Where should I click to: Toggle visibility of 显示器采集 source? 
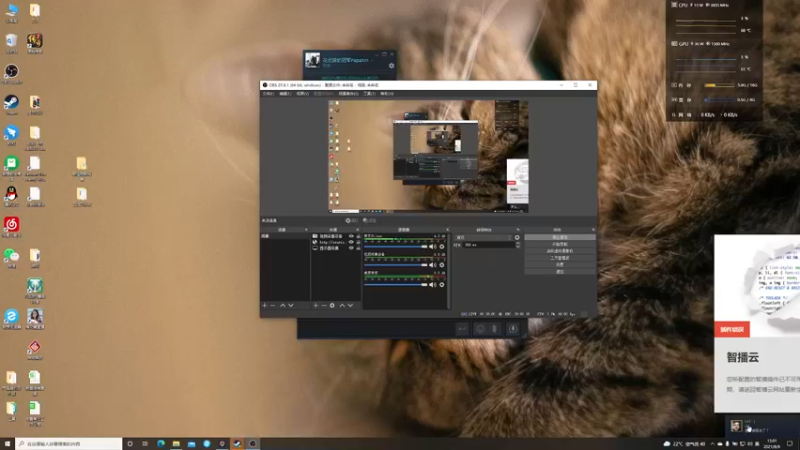click(352, 248)
